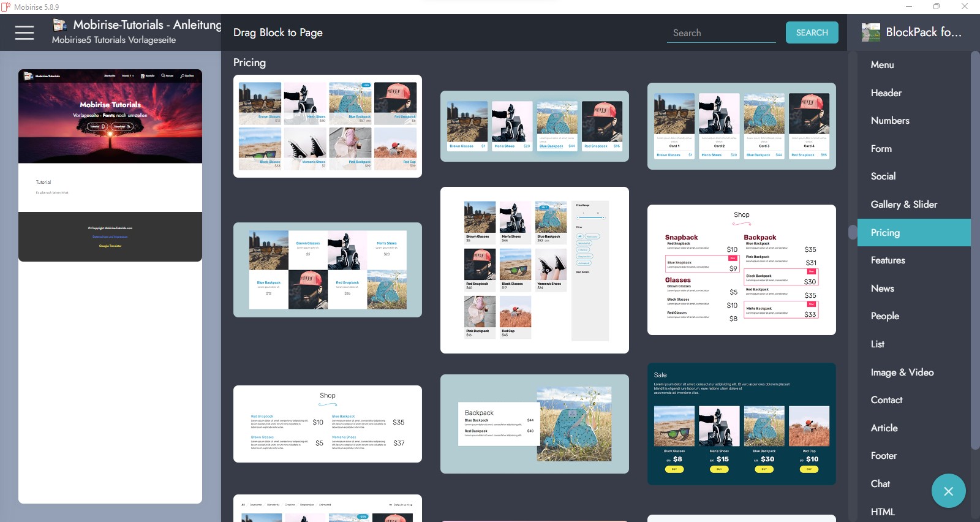The image size is (980, 522).
Task: Click the SEARCH button
Action: (812, 32)
